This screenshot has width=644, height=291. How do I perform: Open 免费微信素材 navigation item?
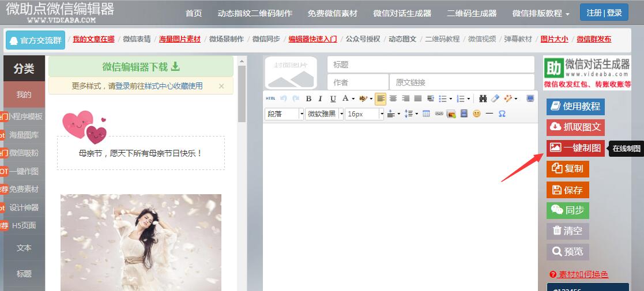[x=333, y=13]
